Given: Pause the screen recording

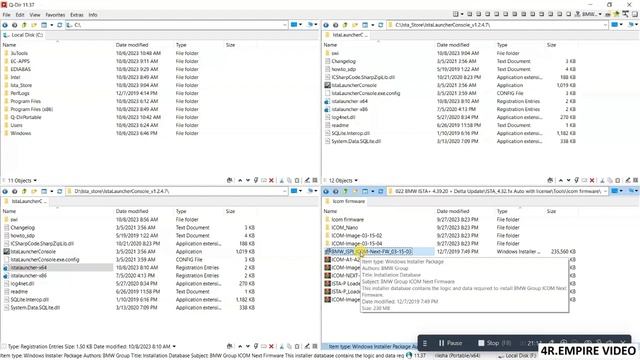Looking at the screenshot, I should (x=450, y=343).
